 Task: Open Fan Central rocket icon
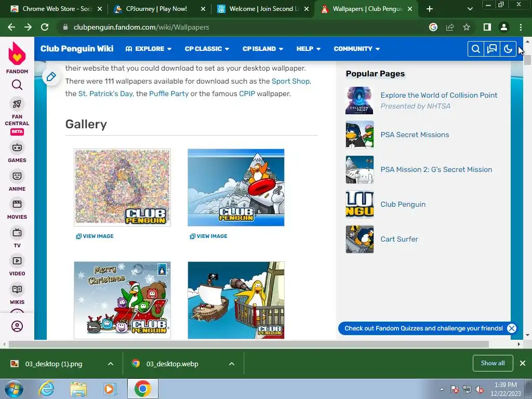click(x=17, y=104)
